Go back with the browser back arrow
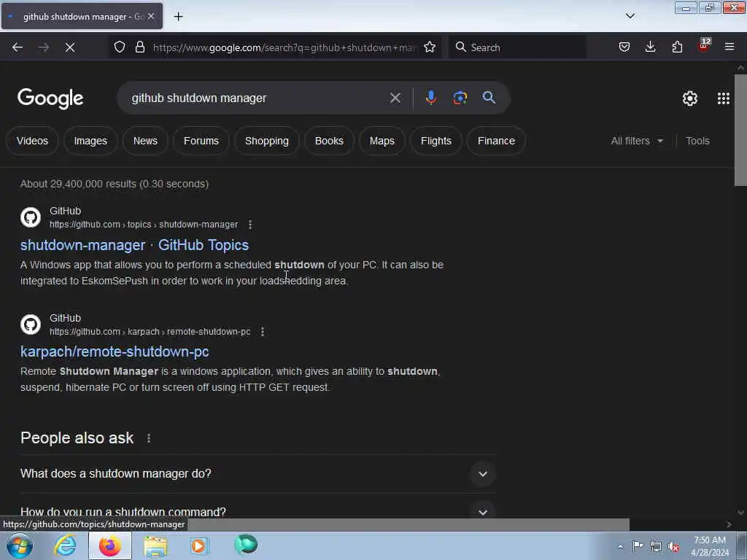 pyautogui.click(x=18, y=47)
